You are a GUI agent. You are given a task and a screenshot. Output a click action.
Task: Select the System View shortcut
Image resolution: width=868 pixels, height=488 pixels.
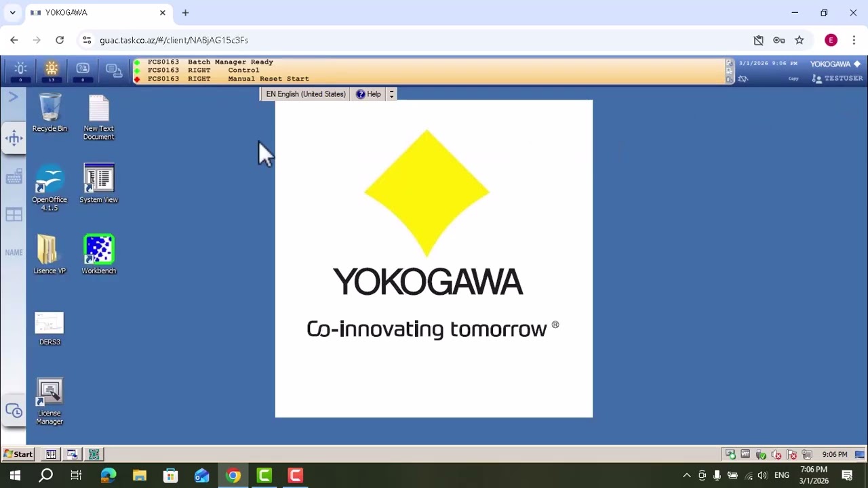pos(98,184)
